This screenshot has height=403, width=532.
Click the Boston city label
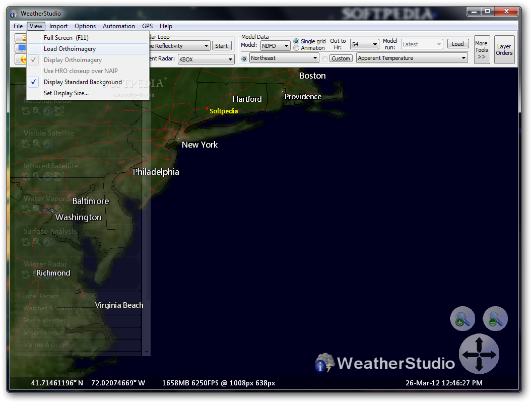click(312, 76)
